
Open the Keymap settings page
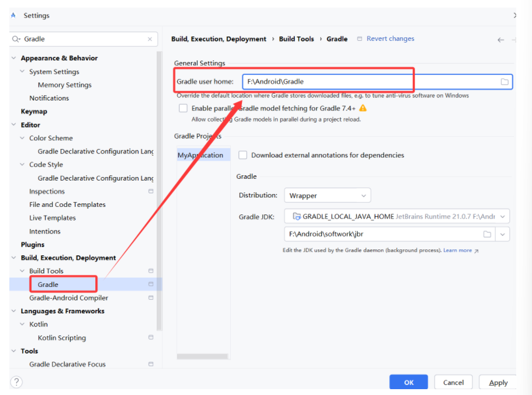click(x=34, y=112)
